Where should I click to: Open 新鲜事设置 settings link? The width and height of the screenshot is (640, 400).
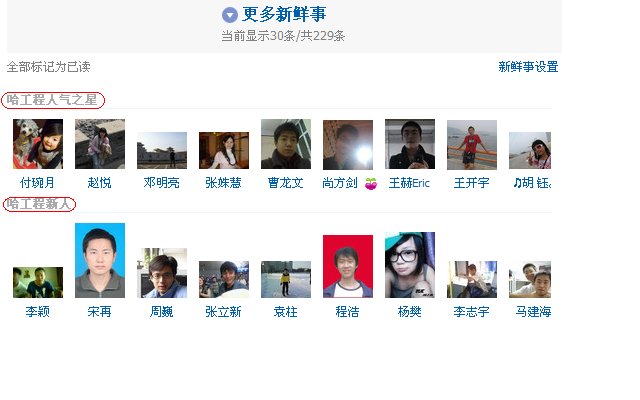pos(528,67)
